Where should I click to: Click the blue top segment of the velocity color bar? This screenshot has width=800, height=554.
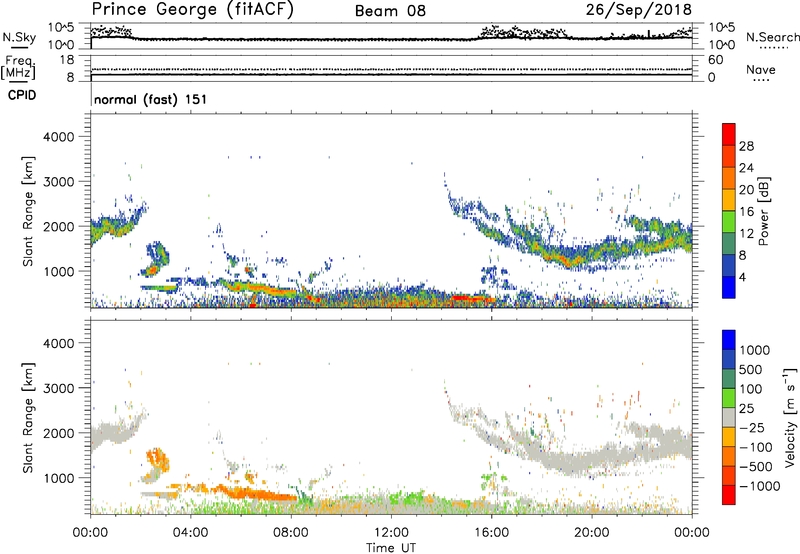point(729,340)
